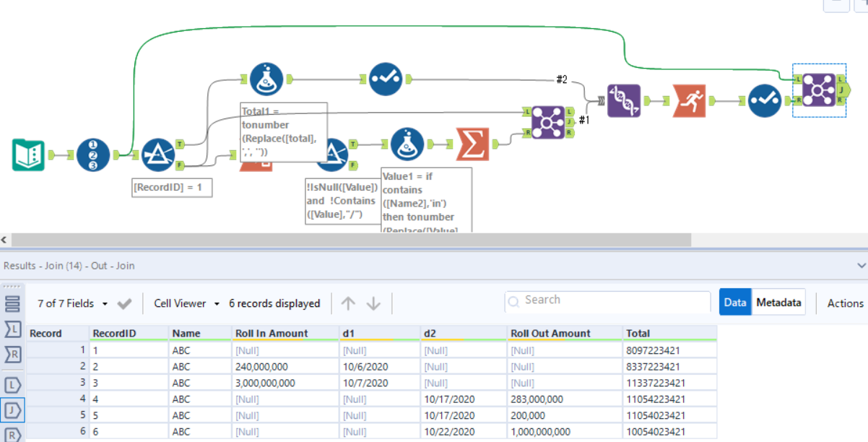
Task: Select the RecordID tool after the input
Action: (92, 153)
